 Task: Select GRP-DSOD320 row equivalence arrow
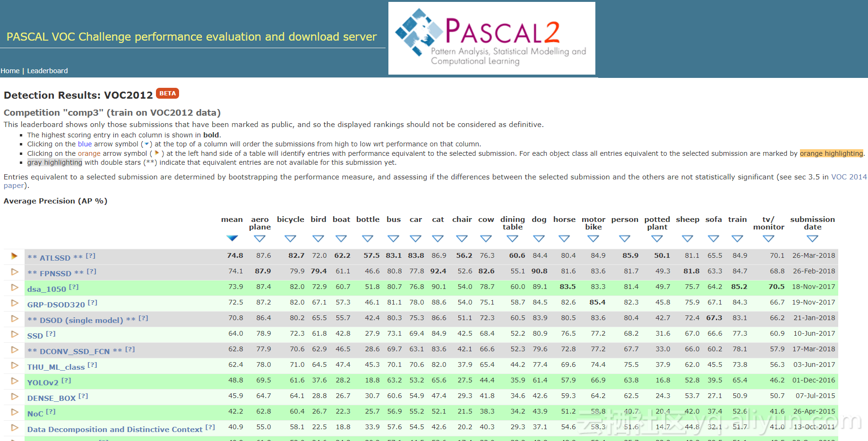pyautogui.click(x=14, y=303)
